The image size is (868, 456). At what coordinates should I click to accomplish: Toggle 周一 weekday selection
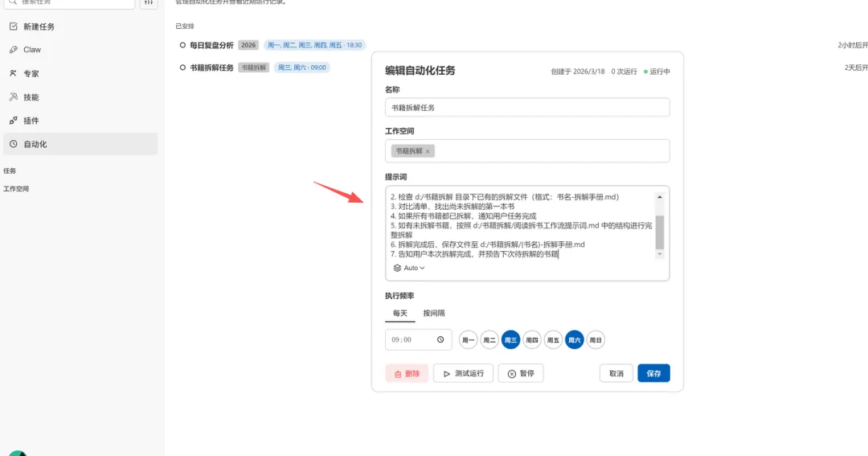(x=468, y=339)
